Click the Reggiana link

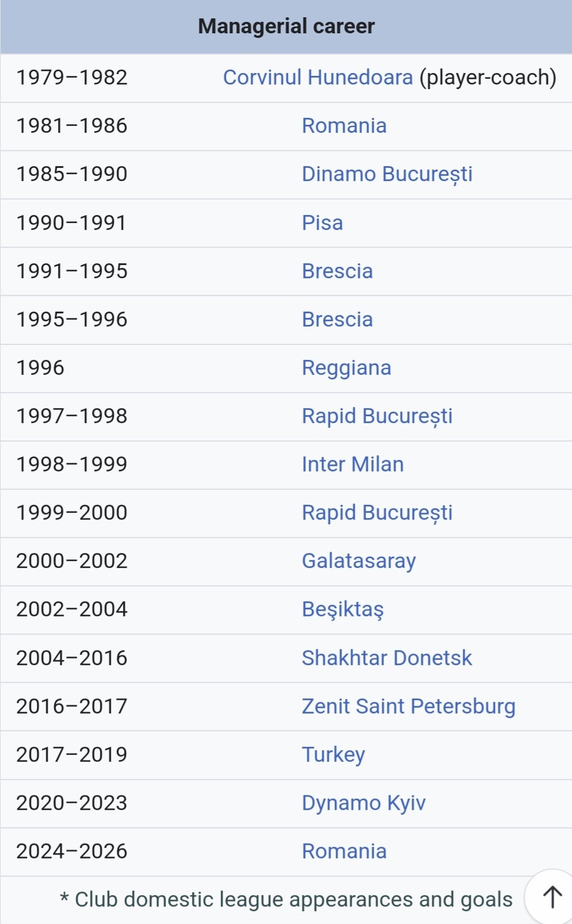[347, 368]
